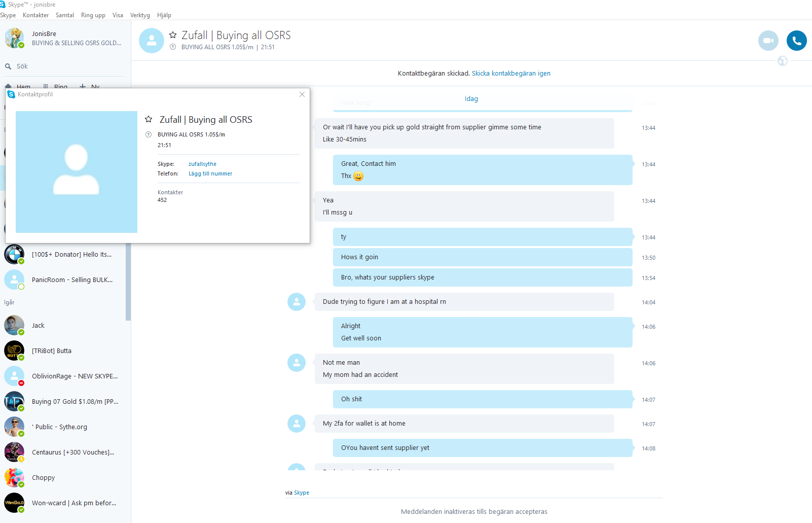Image resolution: width=812 pixels, height=523 pixels.
Task: Open JonisBre mood message text
Action: tap(77, 43)
